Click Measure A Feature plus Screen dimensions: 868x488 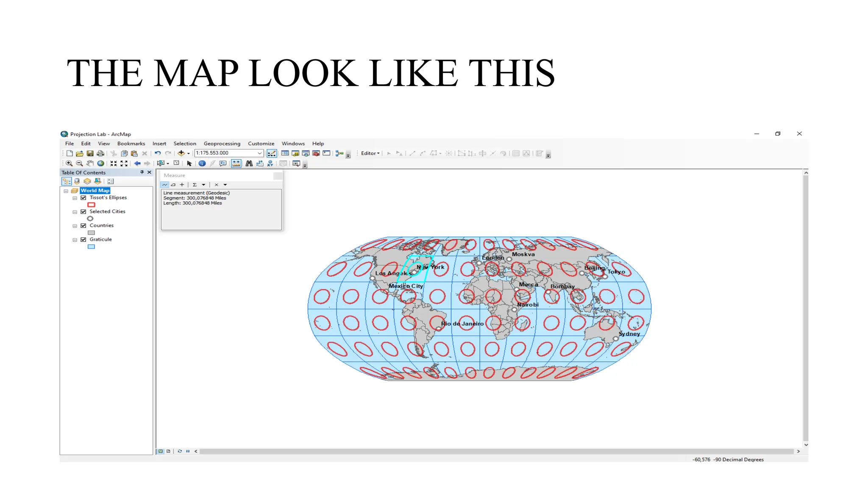point(182,185)
